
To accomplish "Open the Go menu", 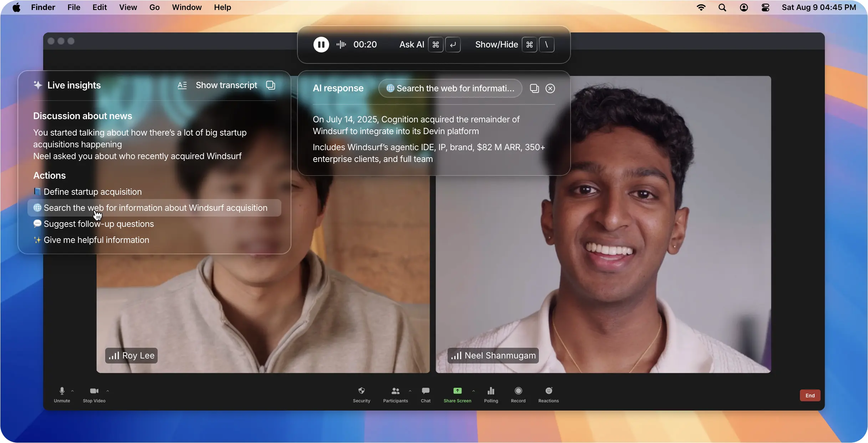I will (x=154, y=7).
